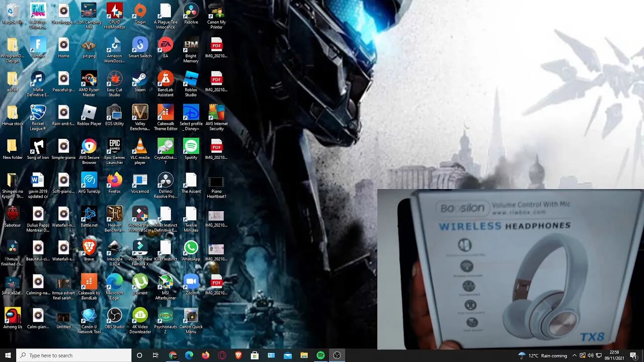Screen dimensions: 644x362
Task: Select the Piano Heartbeat1 video file
Action: click(216, 185)
